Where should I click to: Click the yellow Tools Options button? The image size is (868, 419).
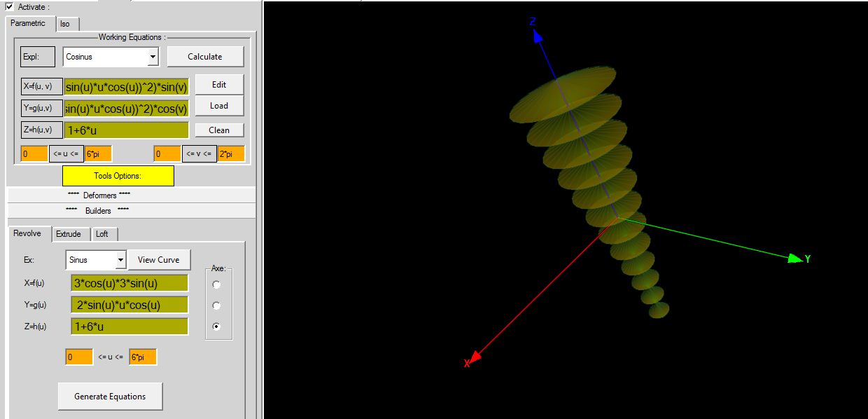[x=118, y=176]
